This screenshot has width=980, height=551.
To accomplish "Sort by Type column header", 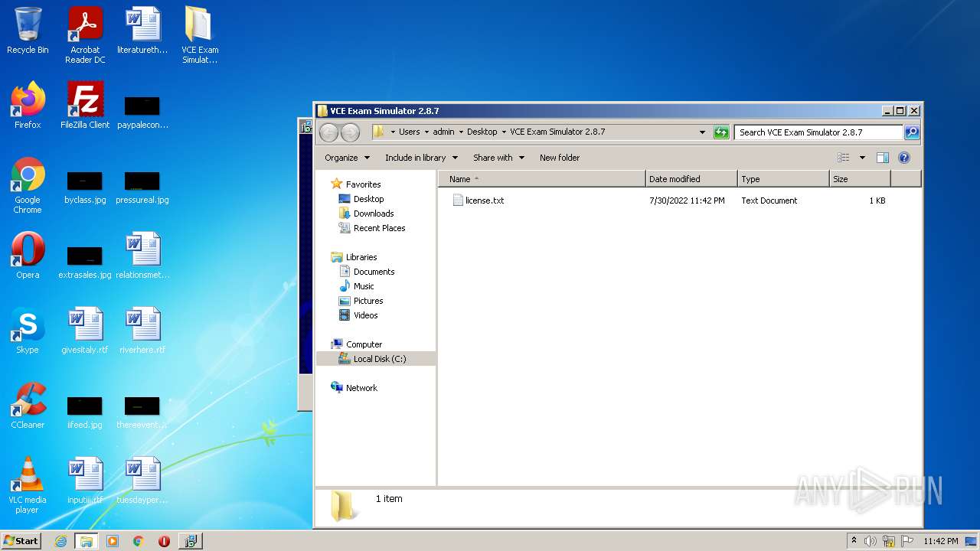I will pos(783,179).
